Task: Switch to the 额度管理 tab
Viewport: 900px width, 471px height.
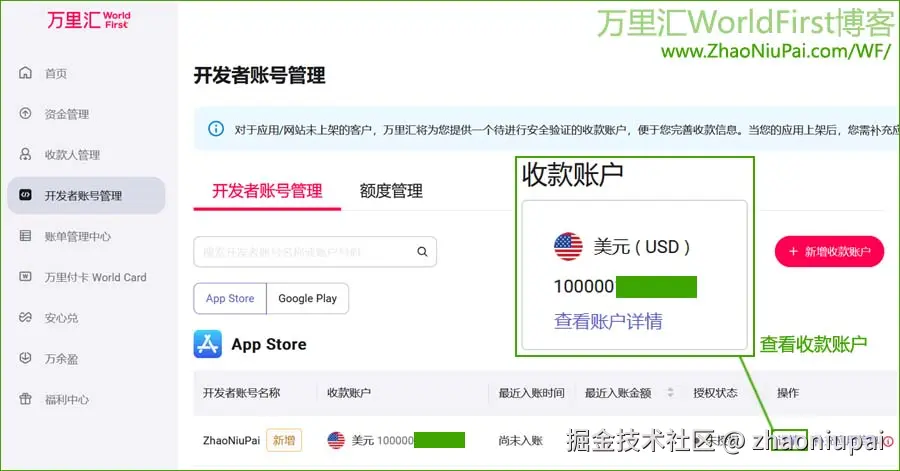Action: [x=391, y=191]
